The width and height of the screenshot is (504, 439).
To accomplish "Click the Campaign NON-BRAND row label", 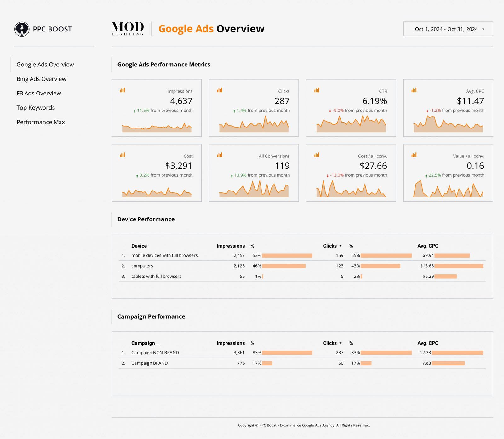I will click(155, 353).
